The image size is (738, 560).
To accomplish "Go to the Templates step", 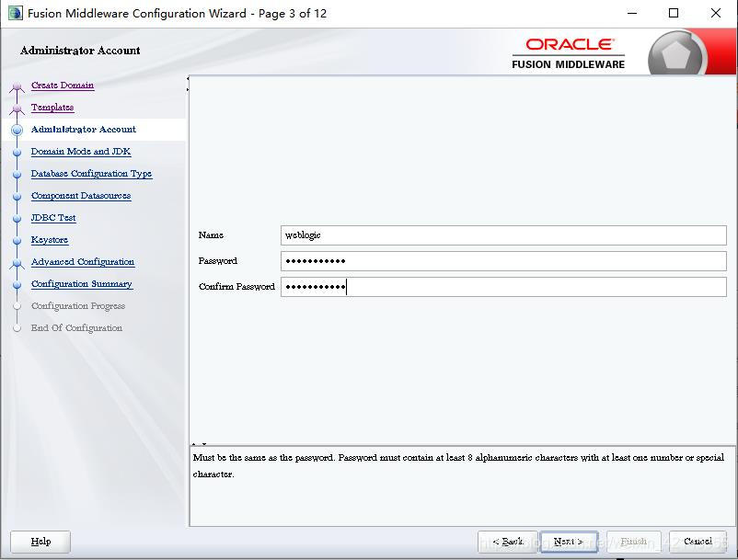I will pos(52,108).
